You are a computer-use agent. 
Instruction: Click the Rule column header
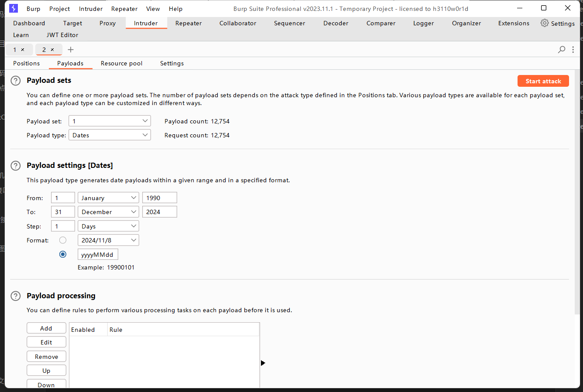pos(183,330)
